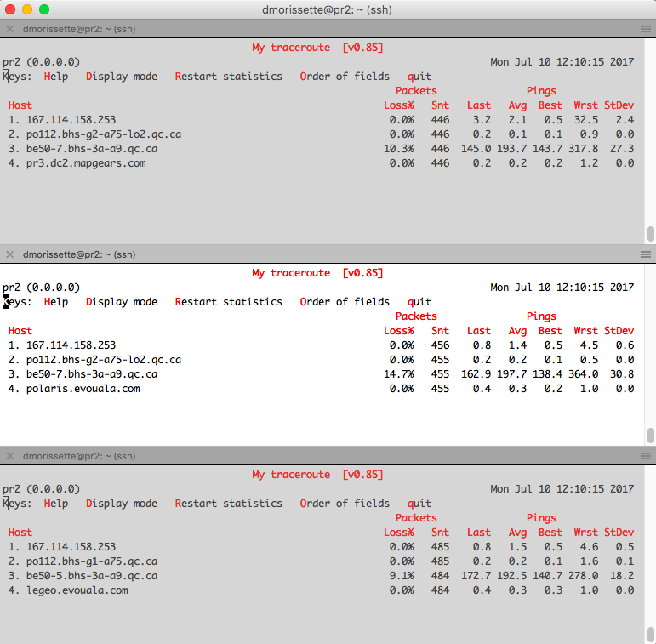Click host pr3.dc2.mapgears.com
The width and height of the screenshot is (656, 644).
click(86, 163)
